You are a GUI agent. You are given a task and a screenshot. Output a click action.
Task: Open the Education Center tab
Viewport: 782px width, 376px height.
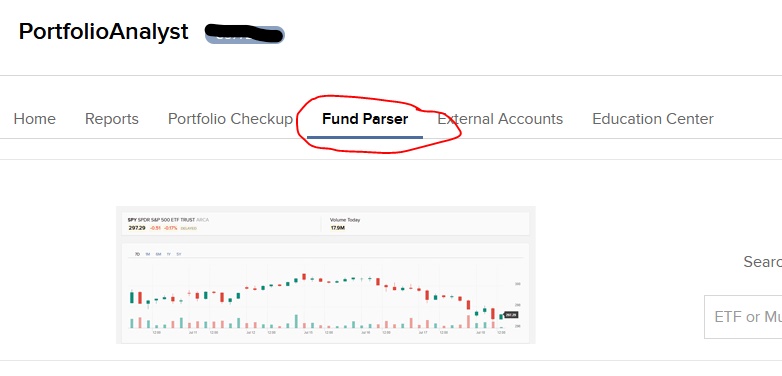click(x=653, y=119)
